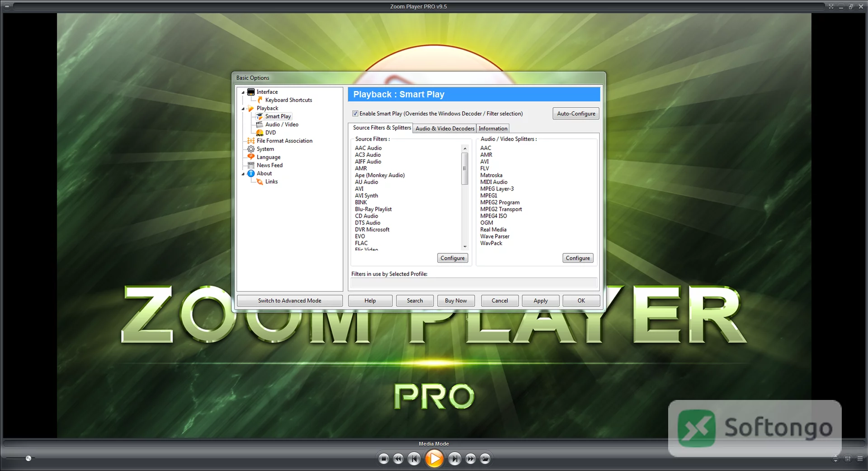
Task: Select Matroska in the splitters list
Action: (x=491, y=175)
